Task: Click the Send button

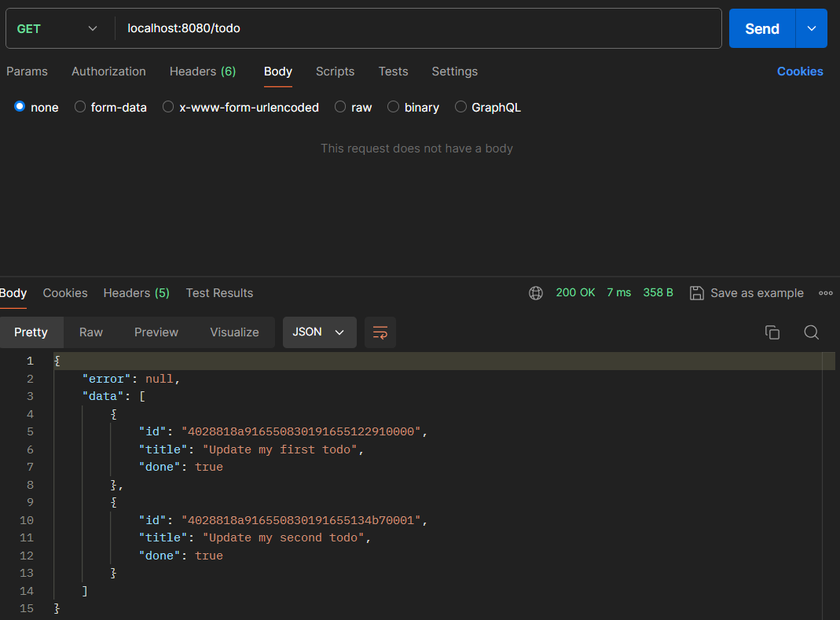Action: click(761, 28)
